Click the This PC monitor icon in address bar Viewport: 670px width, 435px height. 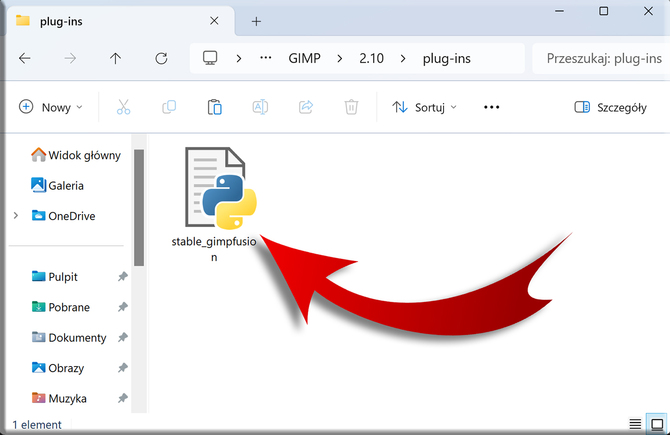tap(210, 58)
